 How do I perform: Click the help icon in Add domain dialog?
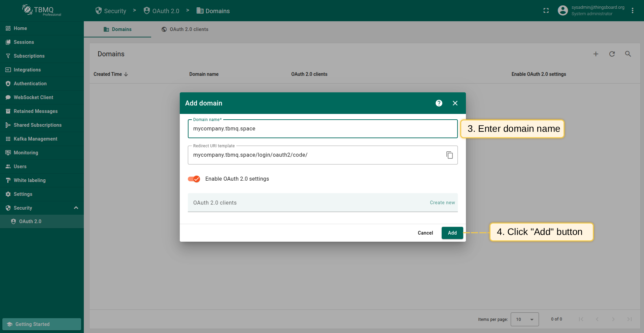pos(439,103)
